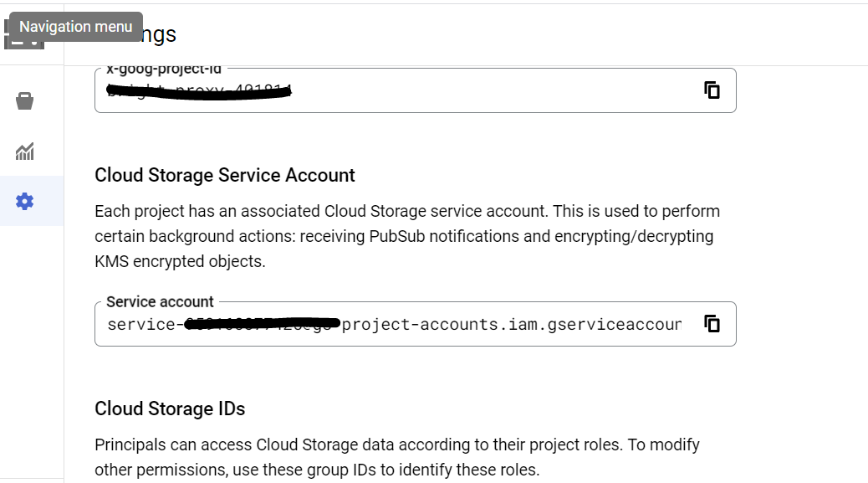Open Monitoring from the sidebar
Viewport: 868px width, 483px height.
point(24,152)
